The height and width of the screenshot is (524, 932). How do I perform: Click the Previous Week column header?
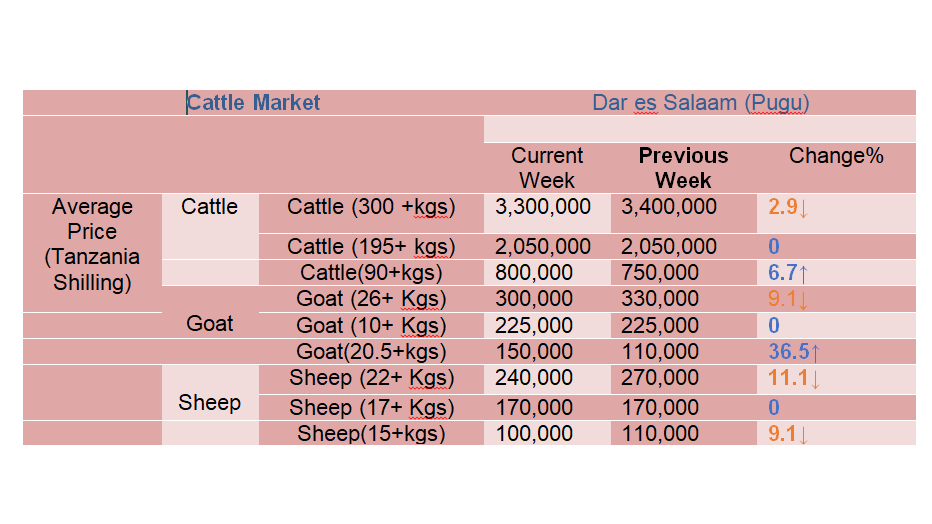tap(683, 168)
